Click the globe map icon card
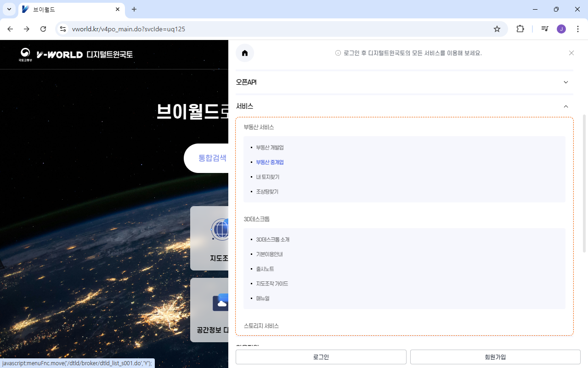 (210, 238)
